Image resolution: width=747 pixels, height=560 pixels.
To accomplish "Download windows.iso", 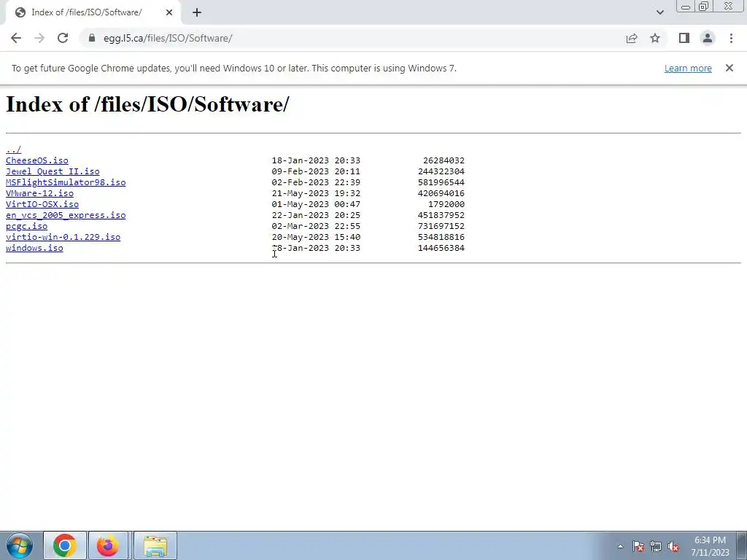I will [x=34, y=248].
